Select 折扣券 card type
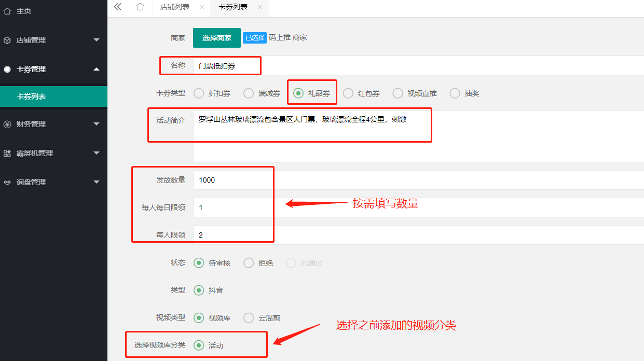The height and width of the screenshot is (361, 644). (x=212, y=93)
